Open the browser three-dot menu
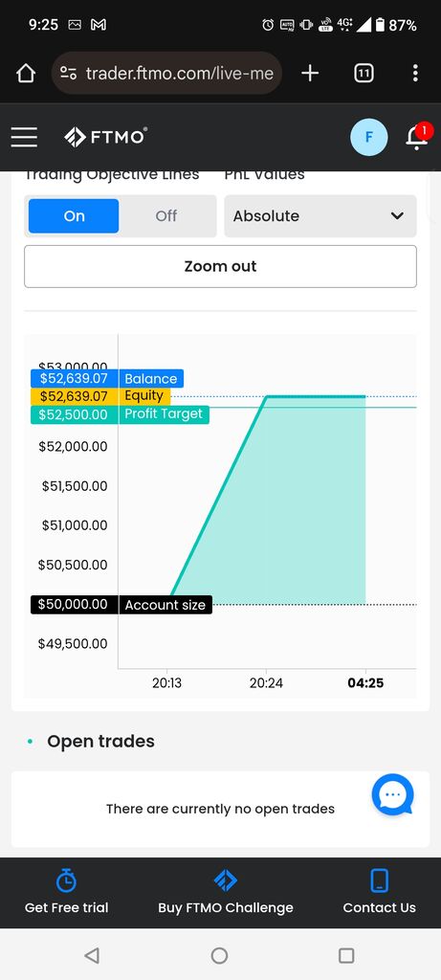 point(415,74)
